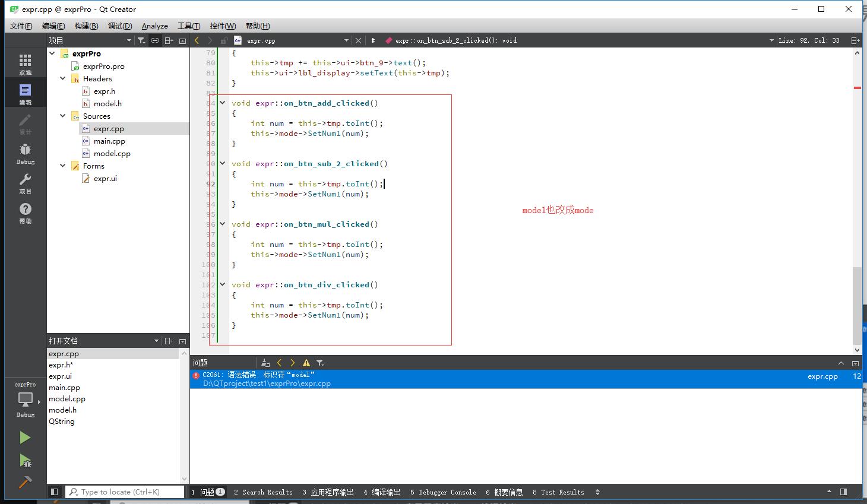This screenshot has height=504, width=867.
Task: Open the Debug kit selector monitor icon
Action: click(25, 401)
